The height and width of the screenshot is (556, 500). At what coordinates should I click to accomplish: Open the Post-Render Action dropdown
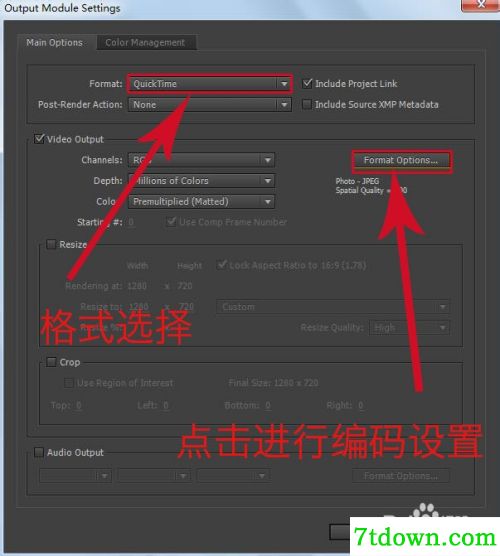(210, 105)
